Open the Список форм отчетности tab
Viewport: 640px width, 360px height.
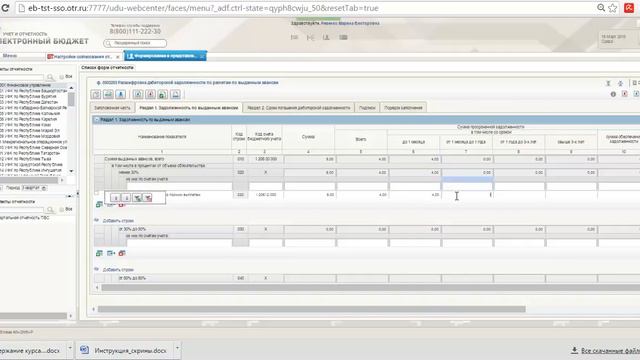tap(107, 67)
